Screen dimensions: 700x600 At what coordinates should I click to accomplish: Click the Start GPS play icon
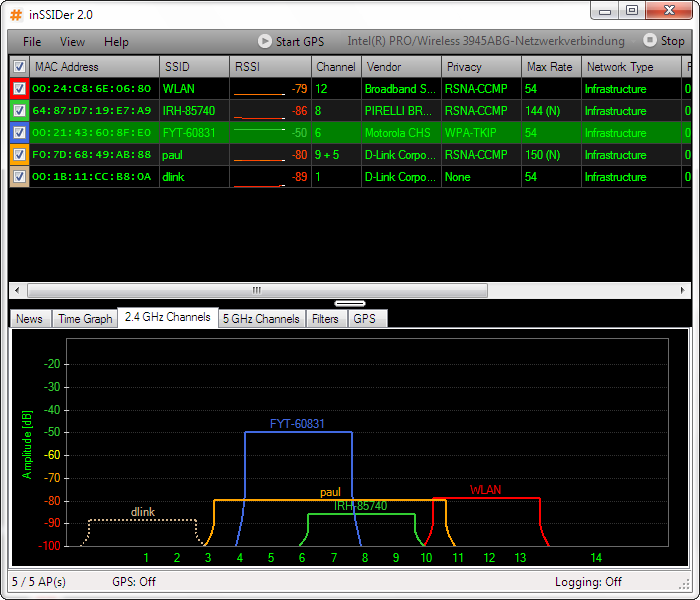click(265, 42)
